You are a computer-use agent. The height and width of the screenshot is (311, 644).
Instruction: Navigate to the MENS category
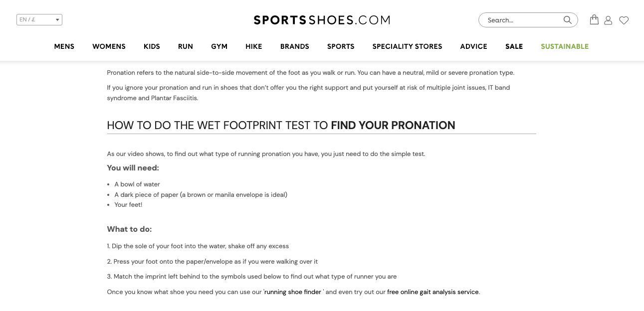click(64, 46)
